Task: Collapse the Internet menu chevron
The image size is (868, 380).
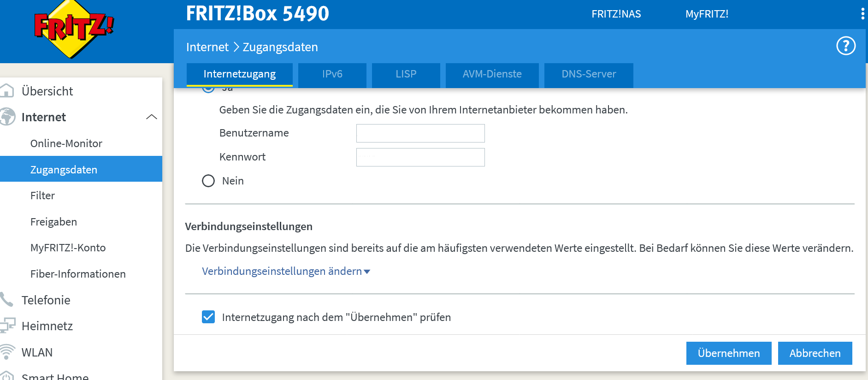Action: click(152, 117)
